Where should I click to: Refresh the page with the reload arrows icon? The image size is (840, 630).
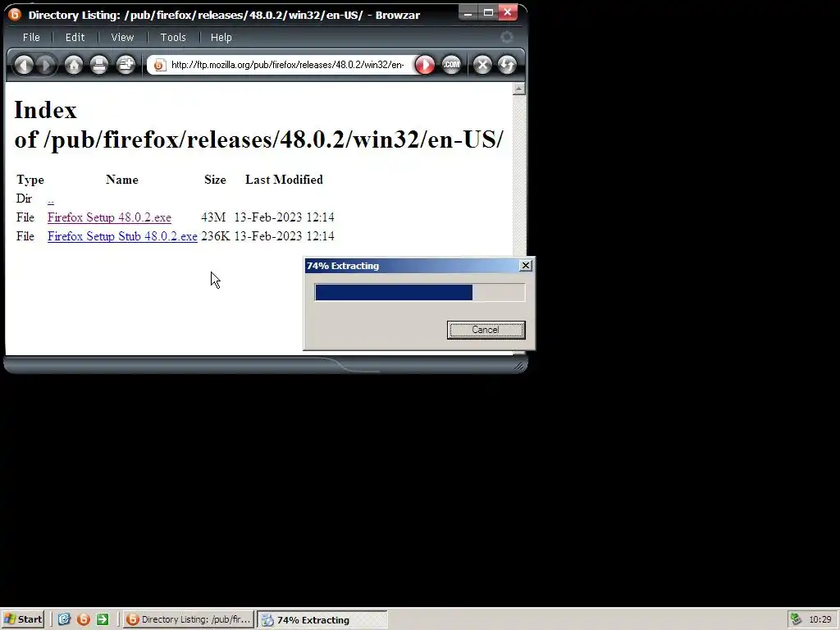pos(507,66)
